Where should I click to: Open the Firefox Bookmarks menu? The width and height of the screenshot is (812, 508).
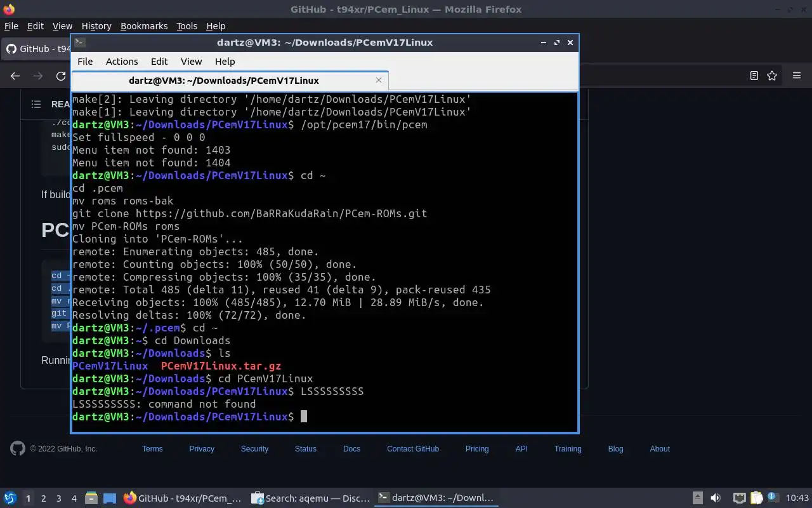(144, 26)
